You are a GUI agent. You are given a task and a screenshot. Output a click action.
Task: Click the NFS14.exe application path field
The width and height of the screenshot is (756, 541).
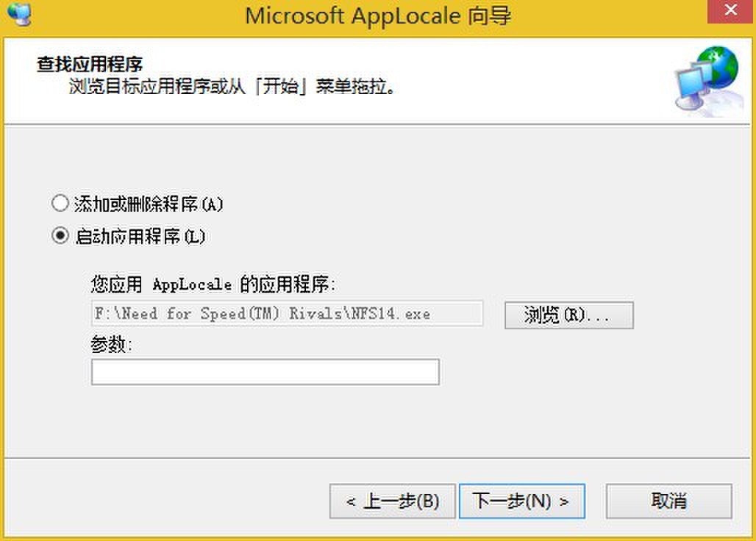[x=287, y=314]
